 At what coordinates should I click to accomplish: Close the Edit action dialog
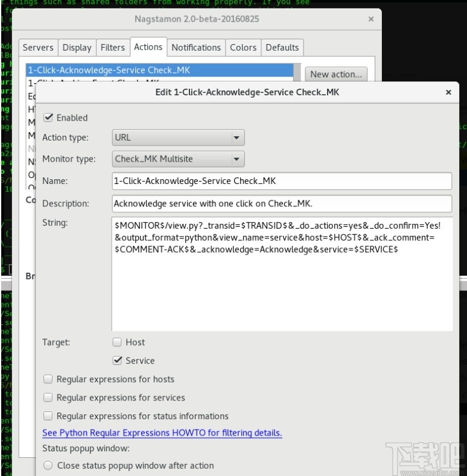tap(448, 92)
